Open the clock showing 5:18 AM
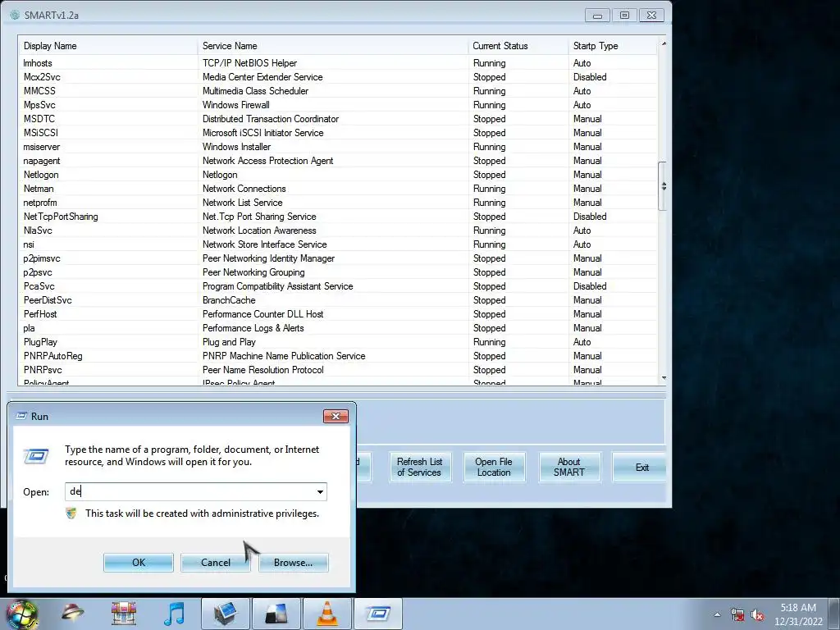The image size is (840, 630). [798, 614]
